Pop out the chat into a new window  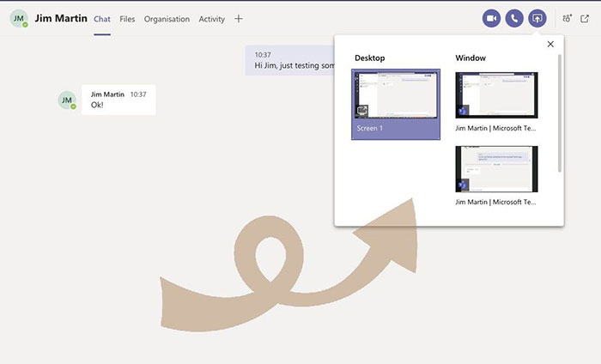[586, 18]
